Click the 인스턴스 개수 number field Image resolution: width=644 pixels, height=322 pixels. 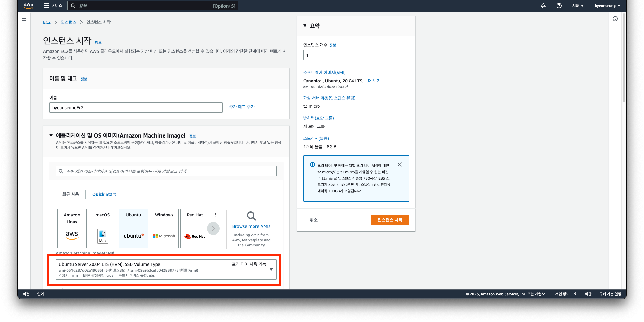356,55
